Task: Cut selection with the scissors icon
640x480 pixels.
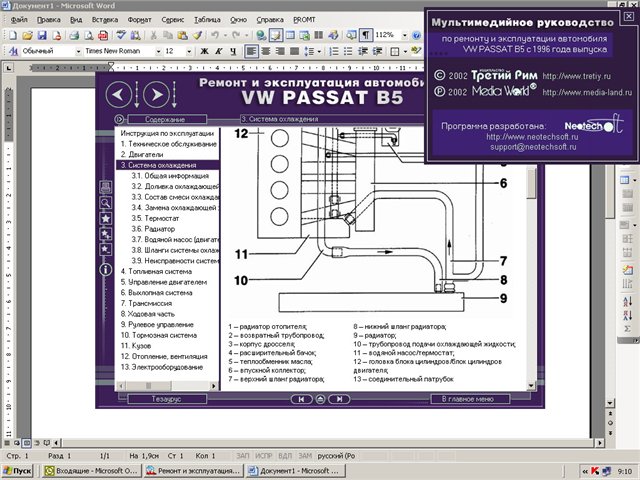Action: 153,36
